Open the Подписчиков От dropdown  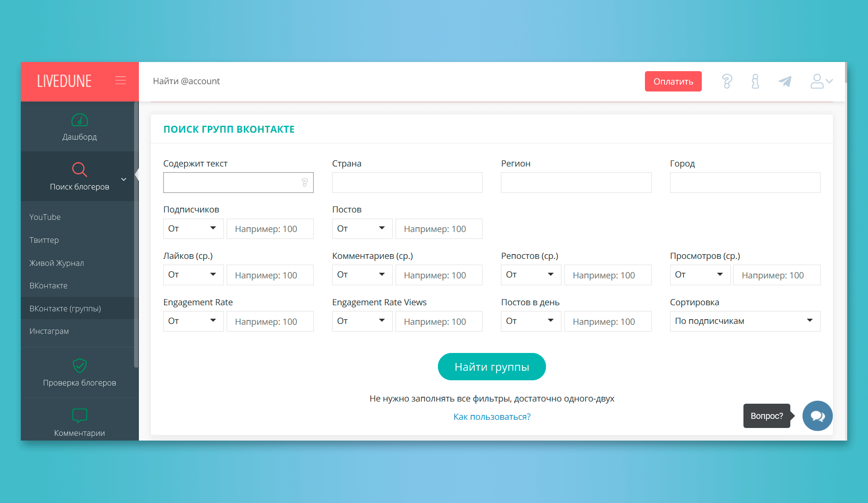pos(193,229)
